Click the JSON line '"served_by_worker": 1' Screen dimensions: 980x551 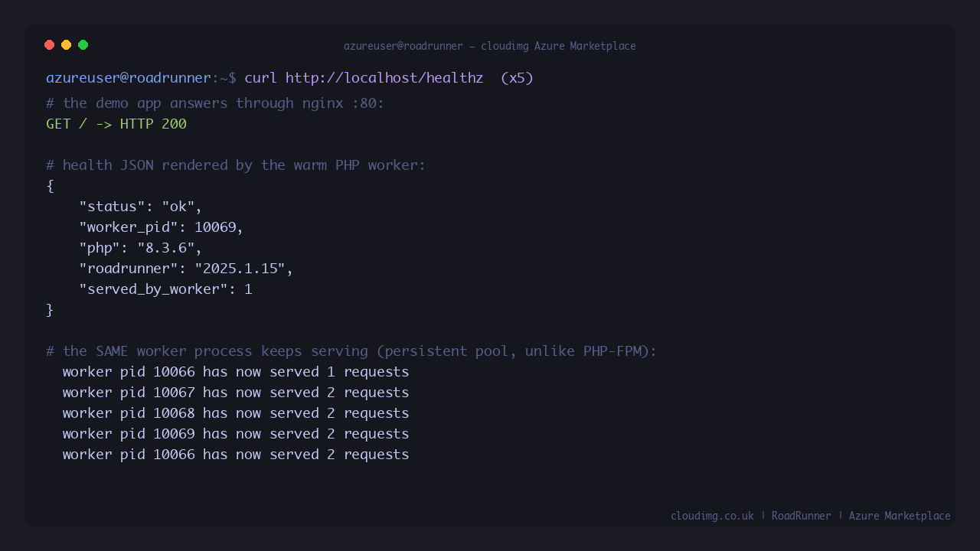pos(165,289)
